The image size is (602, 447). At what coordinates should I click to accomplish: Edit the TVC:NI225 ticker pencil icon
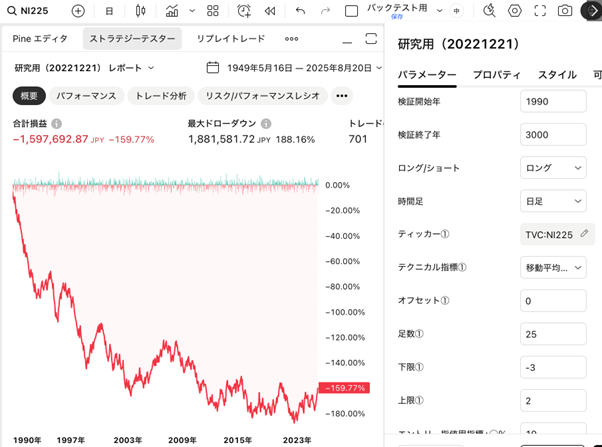coord(585,234)
